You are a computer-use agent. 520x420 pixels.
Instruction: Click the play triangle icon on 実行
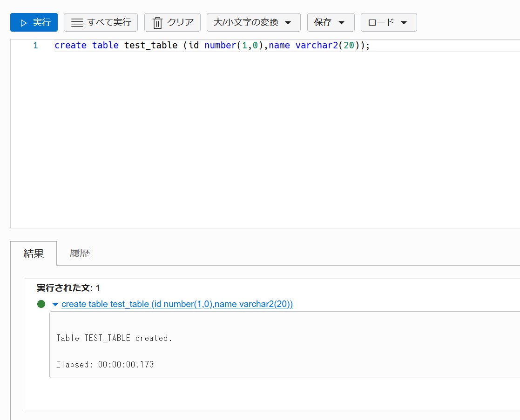[24, 22]
